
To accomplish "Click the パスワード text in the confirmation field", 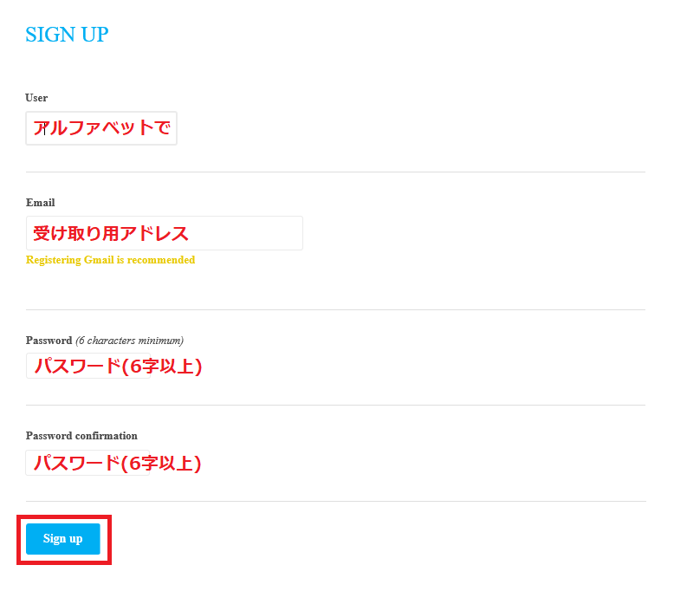I will tap(78, 464).
